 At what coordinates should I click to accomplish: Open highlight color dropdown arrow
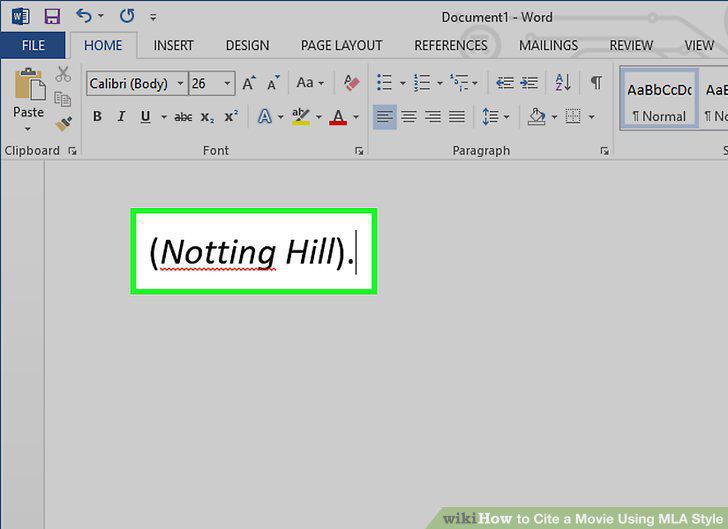coord(318,117)
